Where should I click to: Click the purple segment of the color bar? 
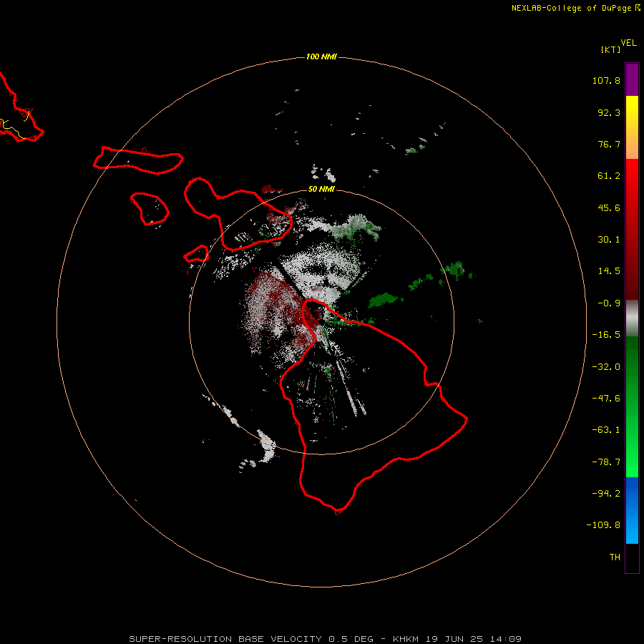632,79
